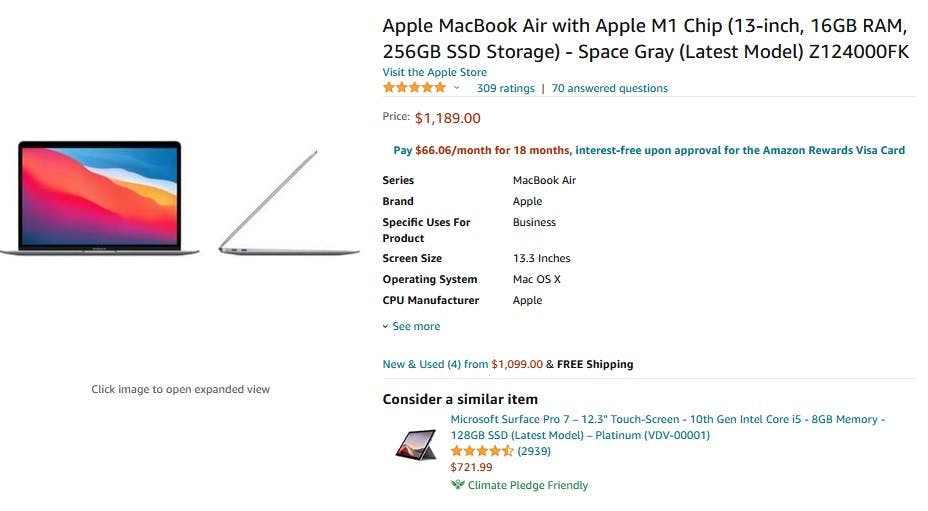
Task: Expand the star rating breakdown chevron
Action: coord(456,88)
